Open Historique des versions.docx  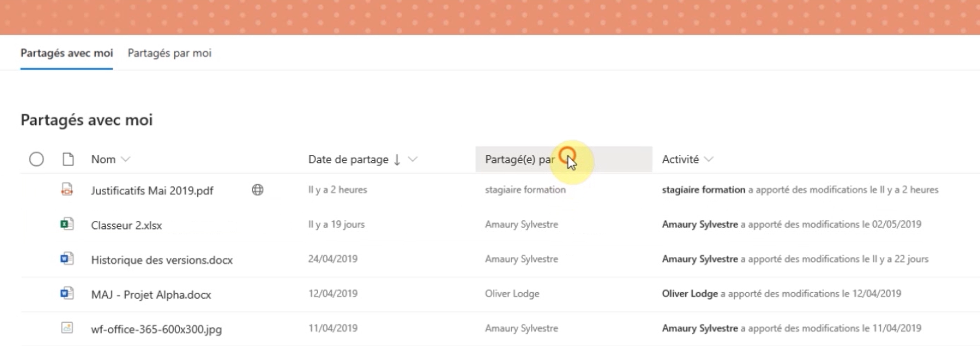[162, 260]
